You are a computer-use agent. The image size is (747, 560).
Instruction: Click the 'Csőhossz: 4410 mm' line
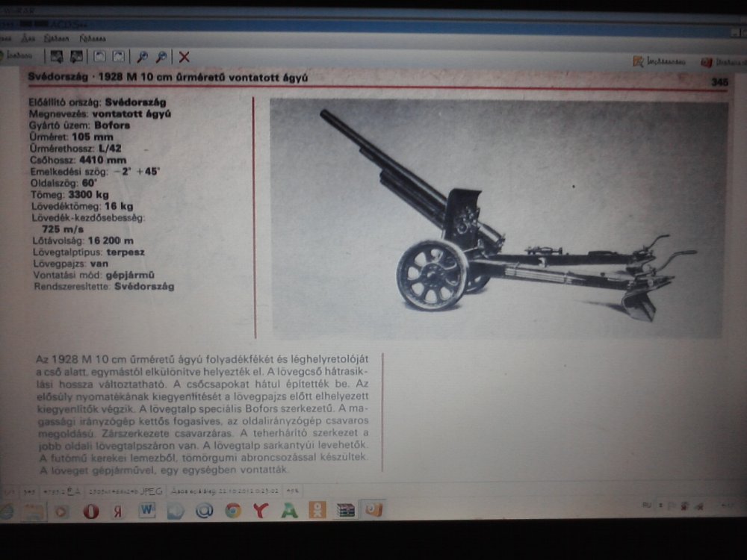pos(78,160)
